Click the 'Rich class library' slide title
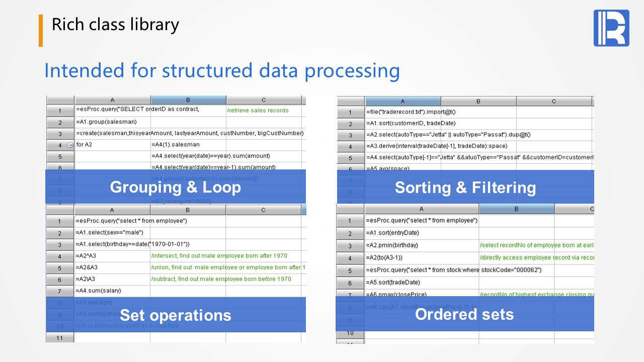 point(115,25)
